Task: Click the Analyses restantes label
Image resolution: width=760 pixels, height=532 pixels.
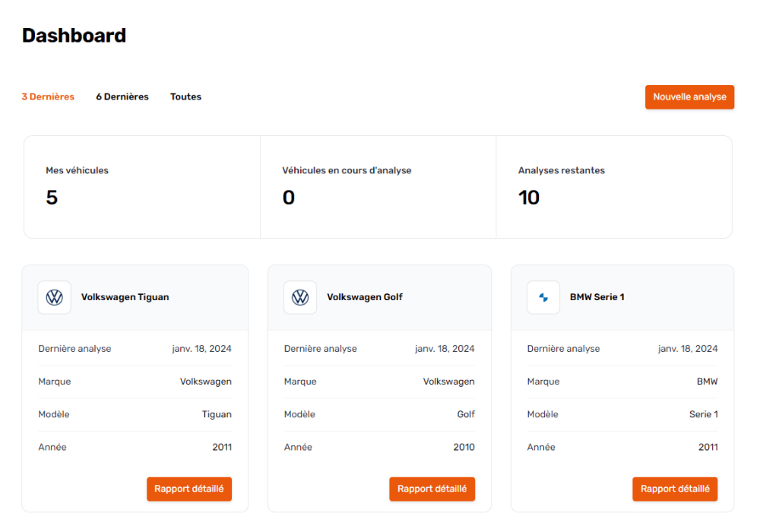Action: pyautogui.click(x=562, y=170)
